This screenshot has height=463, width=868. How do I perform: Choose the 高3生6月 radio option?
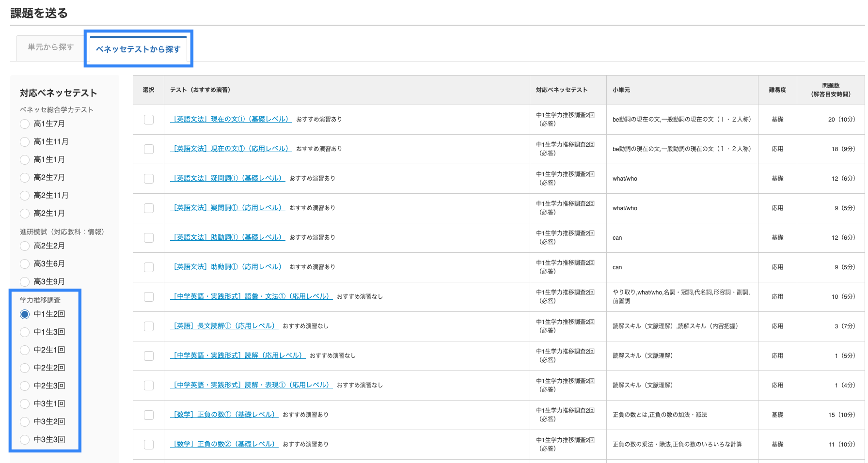(25, 264)
